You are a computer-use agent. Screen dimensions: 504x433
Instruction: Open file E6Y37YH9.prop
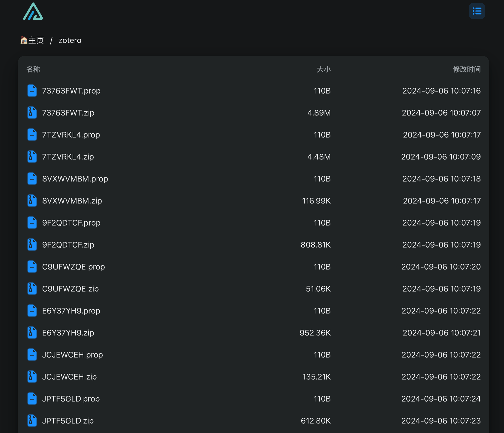(71, 311)
